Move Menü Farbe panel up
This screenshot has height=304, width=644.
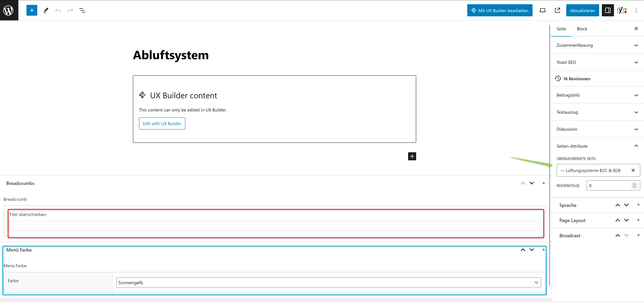(x=523, y=250)
